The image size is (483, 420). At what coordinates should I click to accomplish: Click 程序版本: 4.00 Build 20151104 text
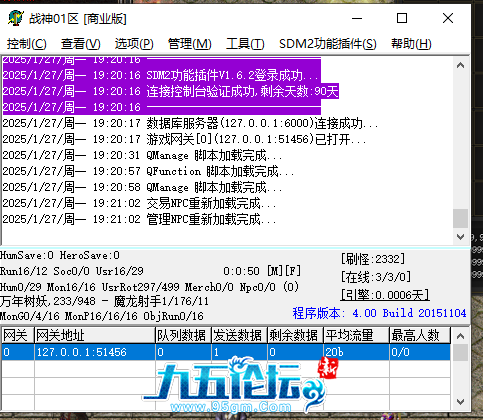(x=379, y=313)
